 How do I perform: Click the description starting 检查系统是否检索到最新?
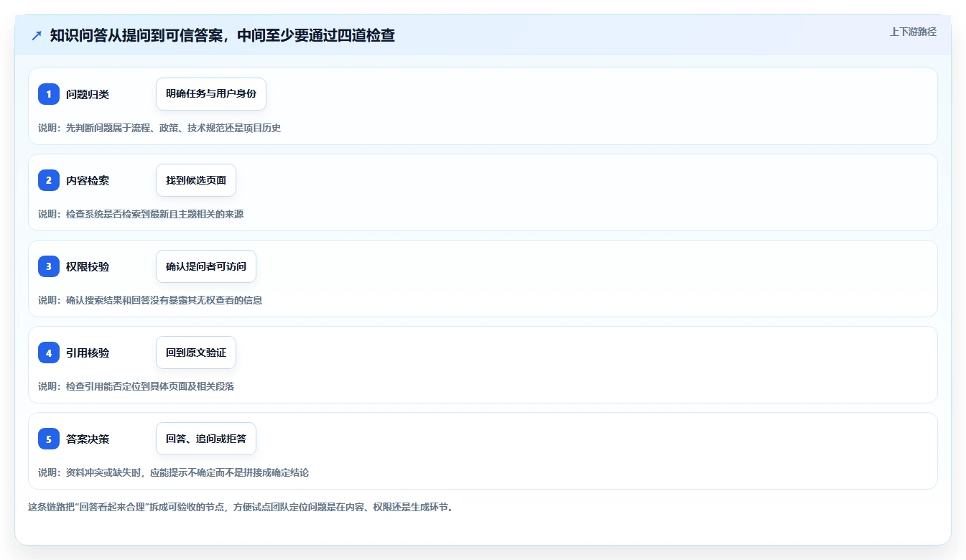tap(141, 214)
